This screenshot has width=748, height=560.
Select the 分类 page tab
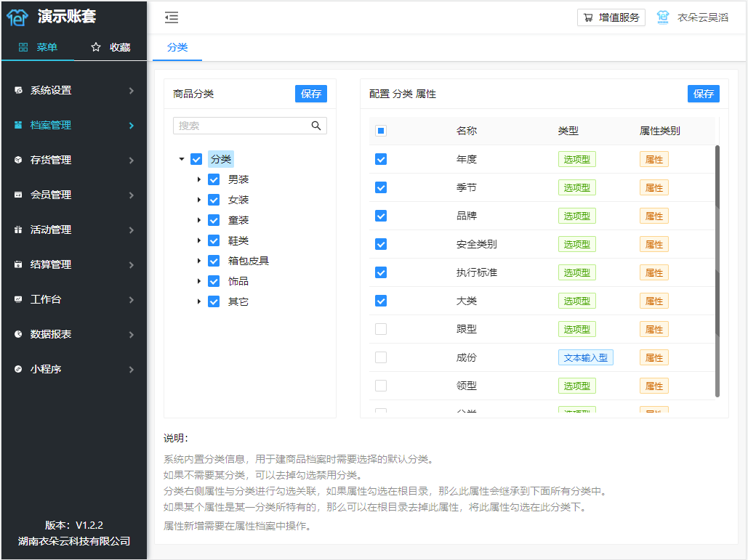click(177, 47)
